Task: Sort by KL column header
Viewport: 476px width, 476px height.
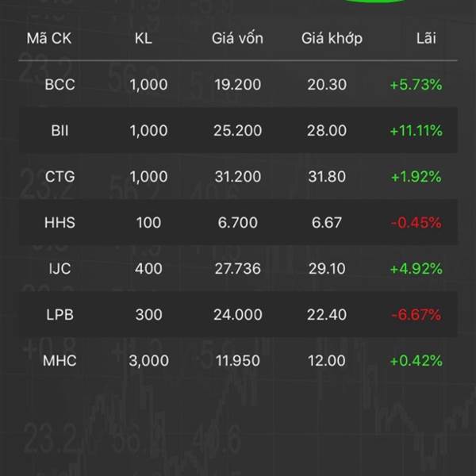Action: coord(144,38)
